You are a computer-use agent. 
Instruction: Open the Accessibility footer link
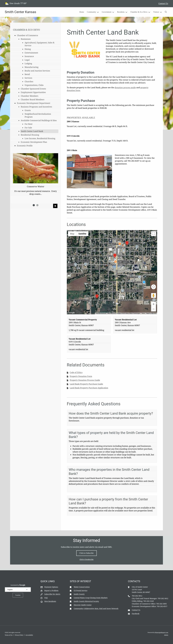[29, 635]
